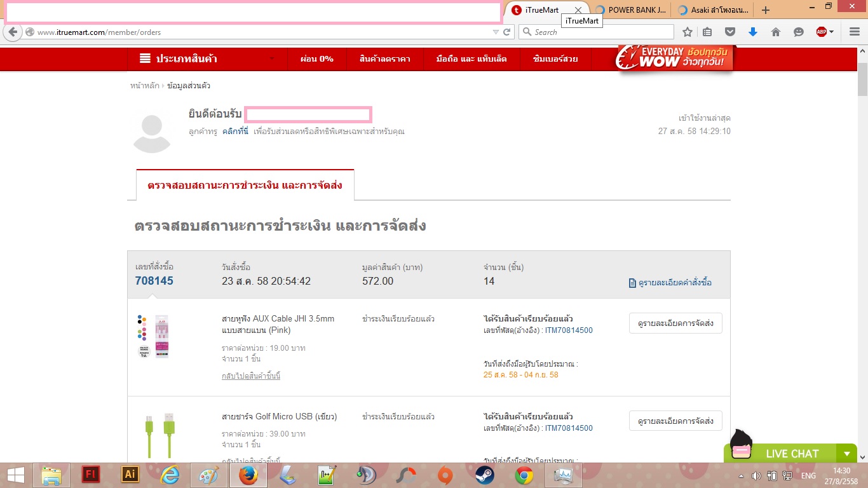Go to the Firefox home page icon
The width and height of the screenshot is (868, 488).
[775, 32]
